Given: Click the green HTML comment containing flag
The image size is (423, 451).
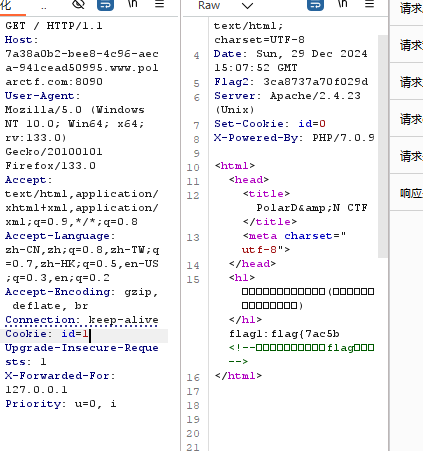Looking at the screenshot, I should click(301, 355).
